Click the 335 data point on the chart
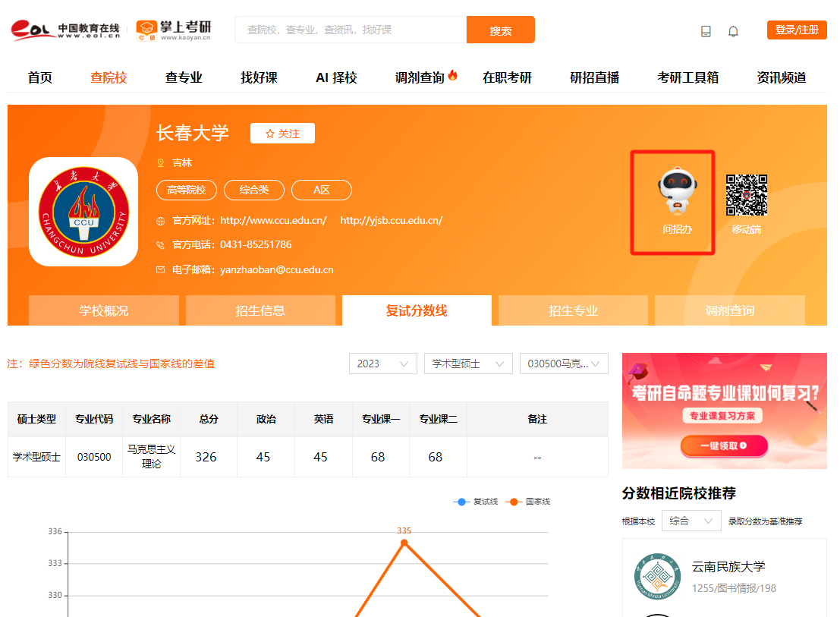 coord(404,543)
